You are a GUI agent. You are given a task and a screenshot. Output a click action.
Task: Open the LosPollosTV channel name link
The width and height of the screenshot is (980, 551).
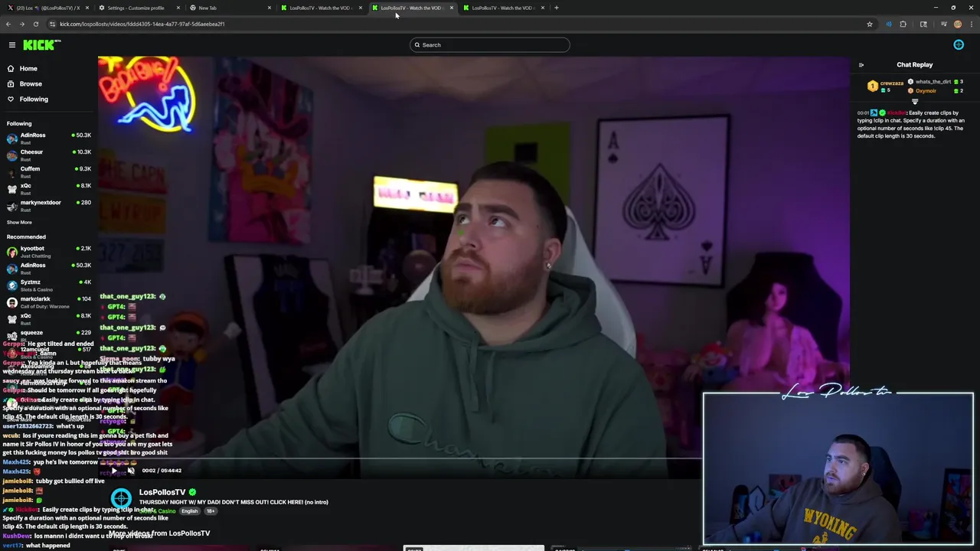[x=162, y=492]
